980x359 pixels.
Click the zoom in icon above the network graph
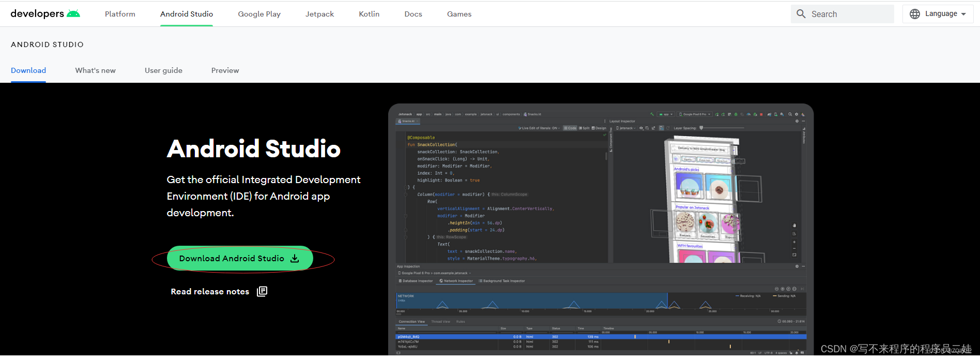[x=783, y=289]
